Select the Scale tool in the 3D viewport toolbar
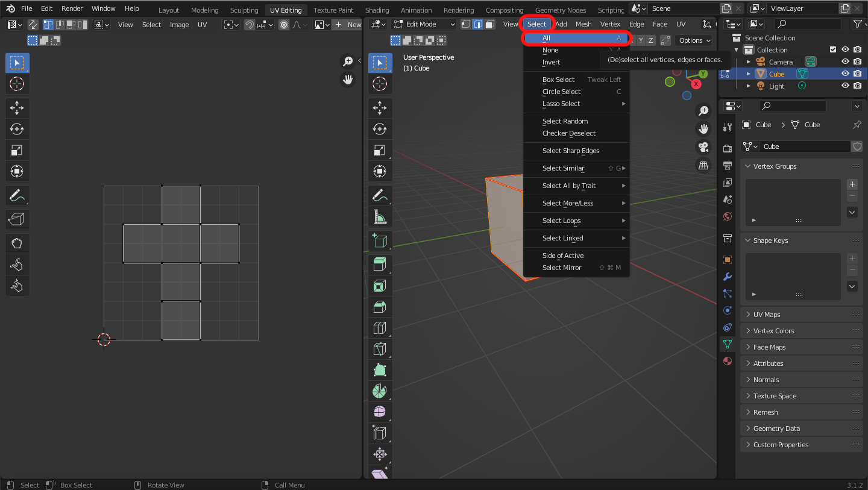This screenshot has height=490, width=868. (379, 150)
